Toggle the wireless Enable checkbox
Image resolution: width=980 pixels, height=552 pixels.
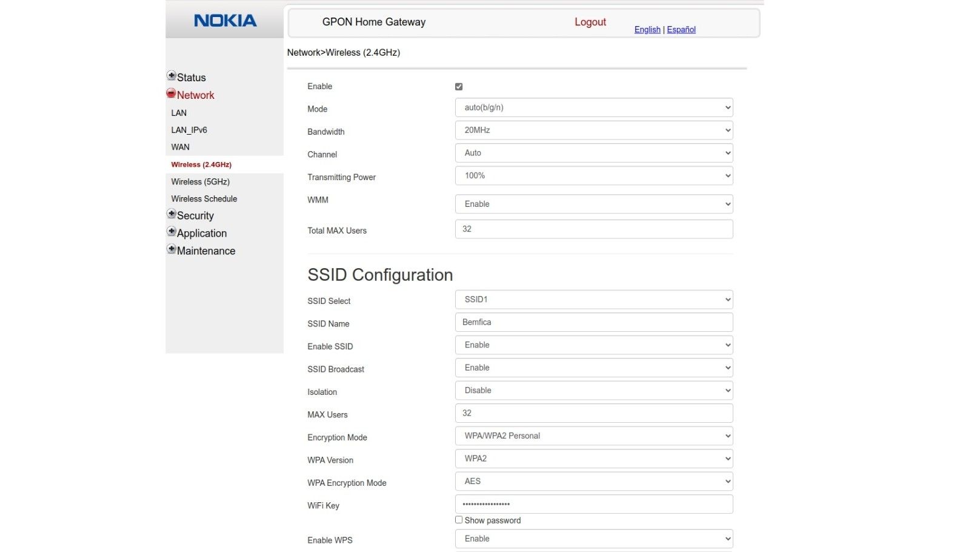(x=459, y=86)
